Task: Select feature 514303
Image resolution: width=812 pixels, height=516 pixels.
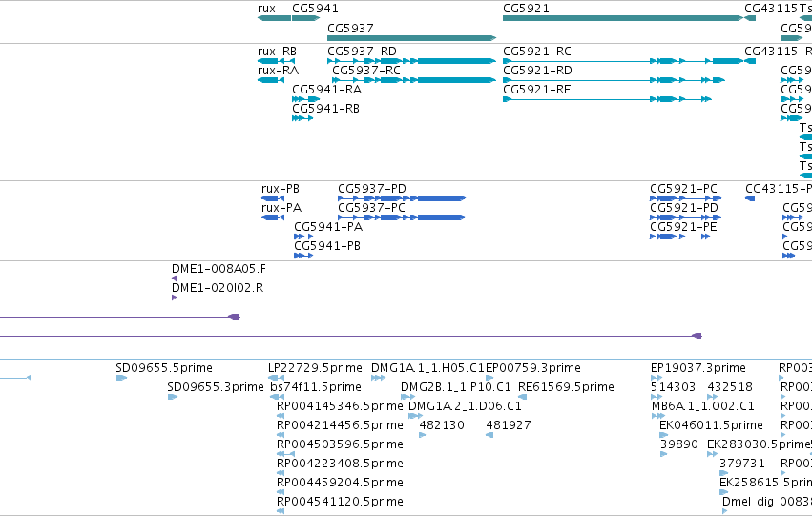Action: (656, 397)
